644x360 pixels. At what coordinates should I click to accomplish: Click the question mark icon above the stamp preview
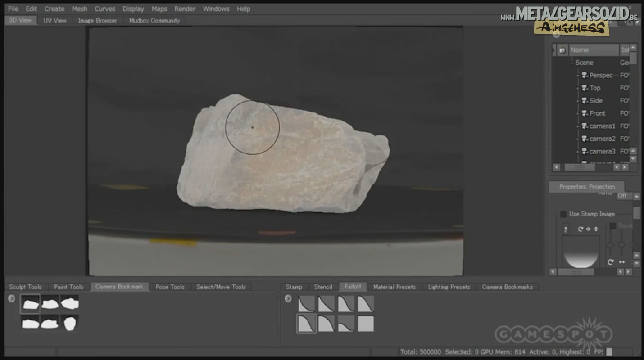(566, 229)
